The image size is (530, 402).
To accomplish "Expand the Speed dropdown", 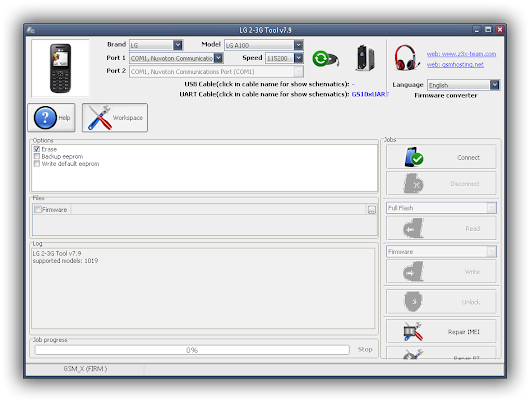I will coord(298,58).
